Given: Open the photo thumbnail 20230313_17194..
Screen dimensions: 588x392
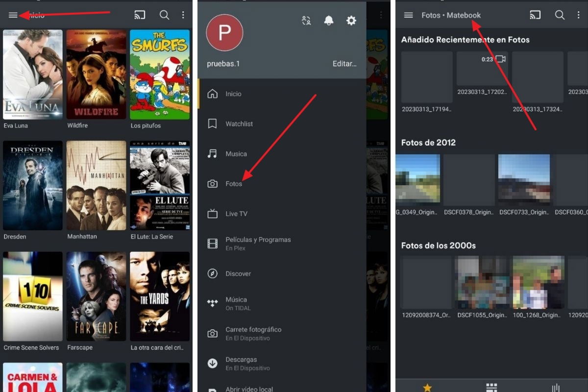Looking at the screenshot, I should point(427,77).
